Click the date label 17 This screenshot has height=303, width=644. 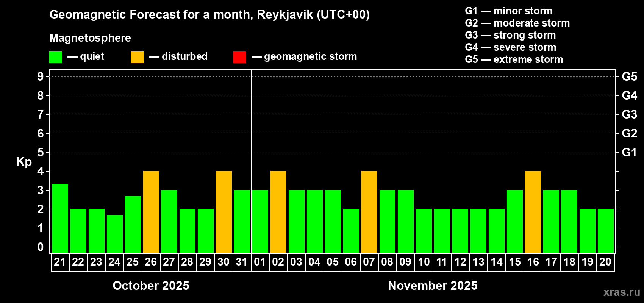[x=551, y=262]
